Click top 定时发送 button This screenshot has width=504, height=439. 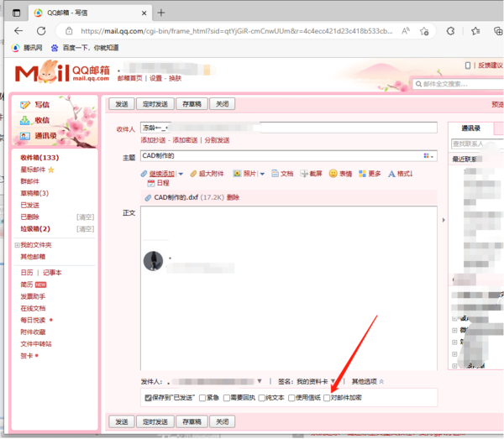[155, 104]
